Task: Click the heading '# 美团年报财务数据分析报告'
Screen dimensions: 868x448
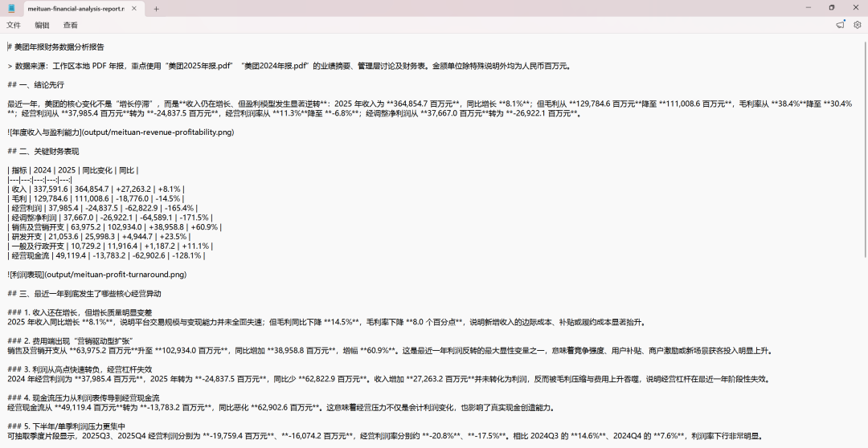Action: 56,47
